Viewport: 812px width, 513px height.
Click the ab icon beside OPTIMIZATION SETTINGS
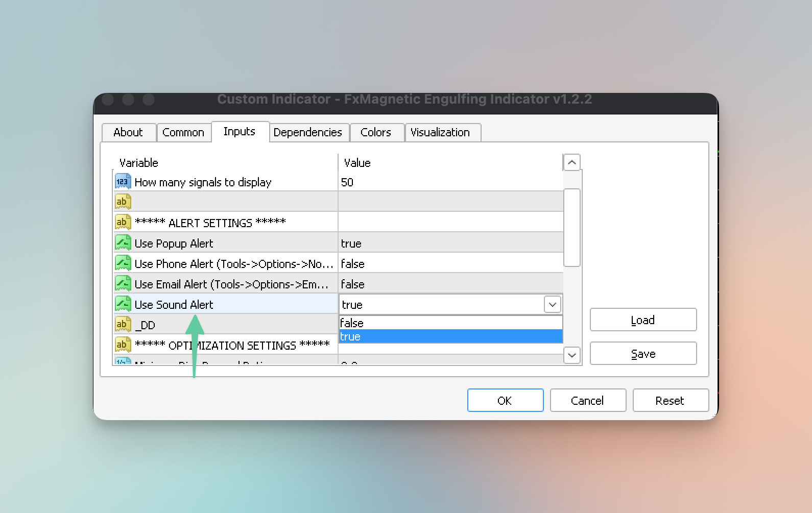(123, 345)
